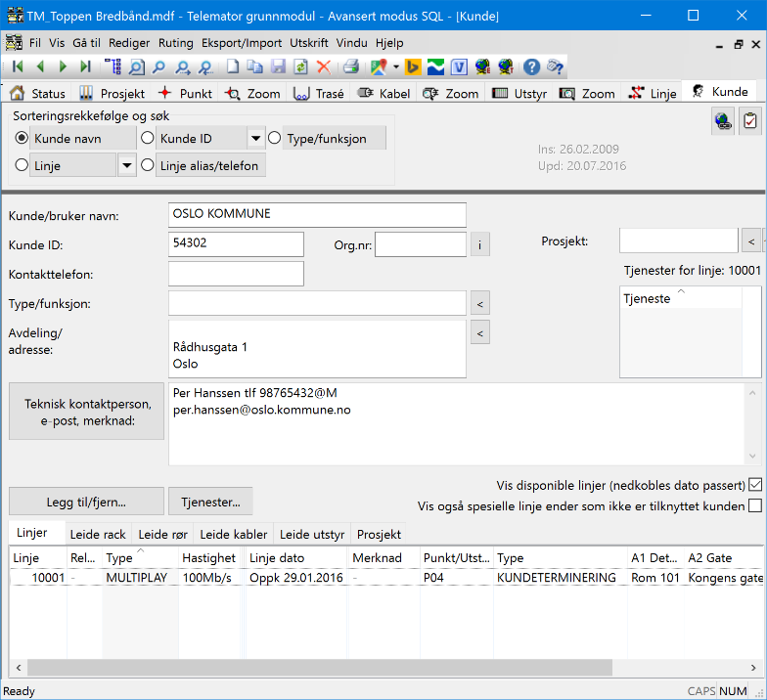
Task: Click the Type/funksjon lookup arrow button
Action: click(x=479, y=304)
